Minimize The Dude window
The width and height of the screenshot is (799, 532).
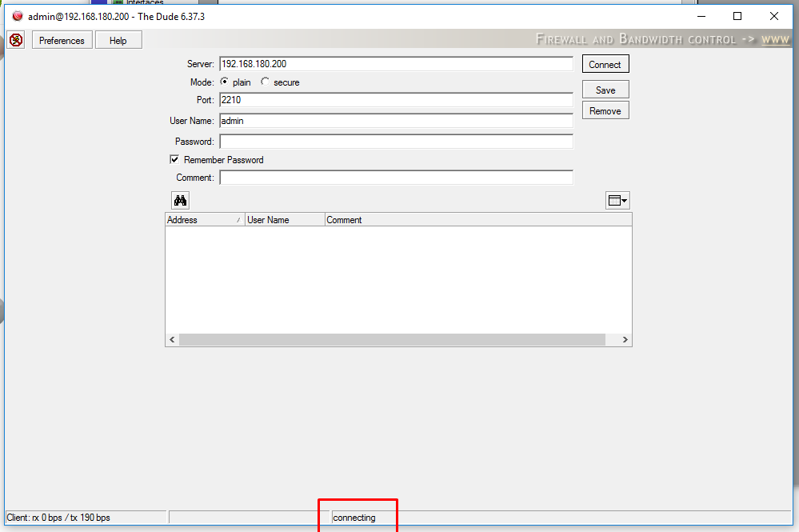701,16
